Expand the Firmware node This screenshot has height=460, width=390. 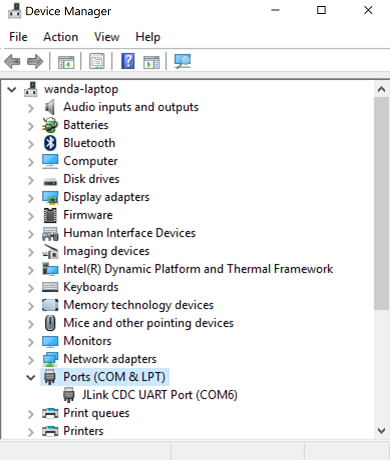point(31,216)
